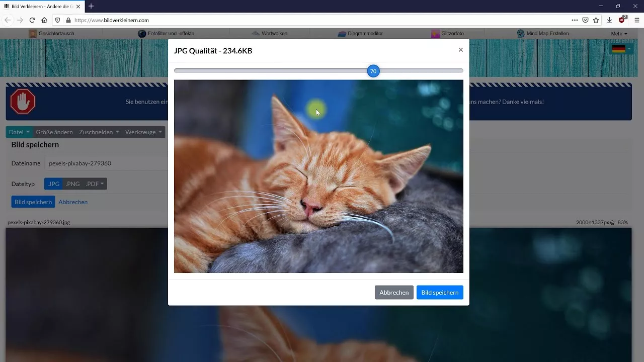Screen dimensions: 644x362
Task: Open the page actions three-dot menu
Action: [575, 20]
